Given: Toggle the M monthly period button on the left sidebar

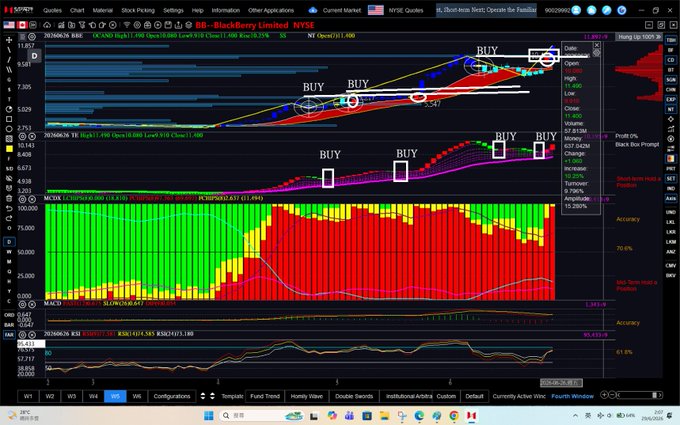Looking at the screenshot, I should 9,262.
